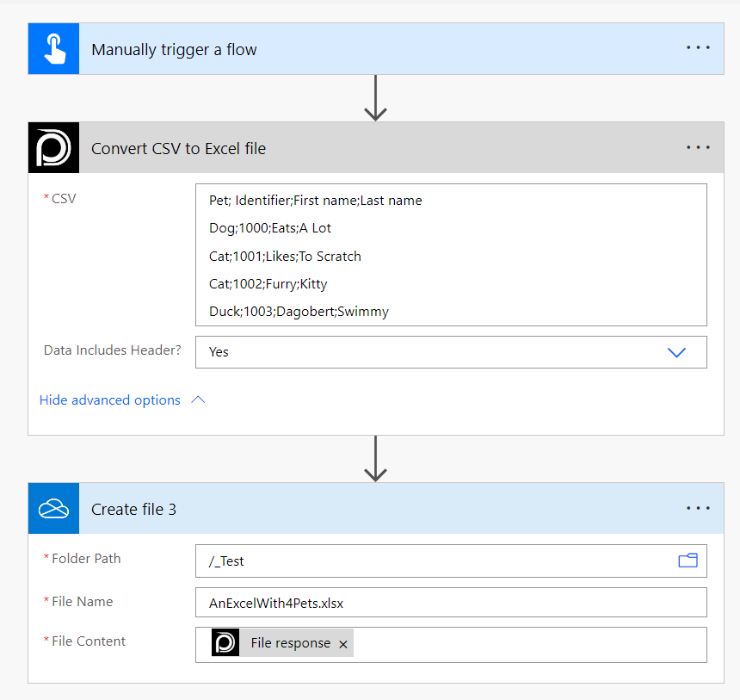Click the arrow between trigger and Convert CSV step

coord(375,97)
